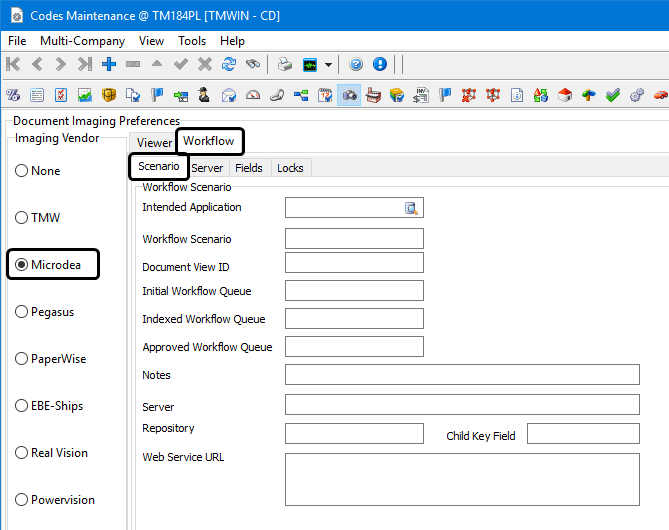Open the Multi-Company menu

[82, 41]
